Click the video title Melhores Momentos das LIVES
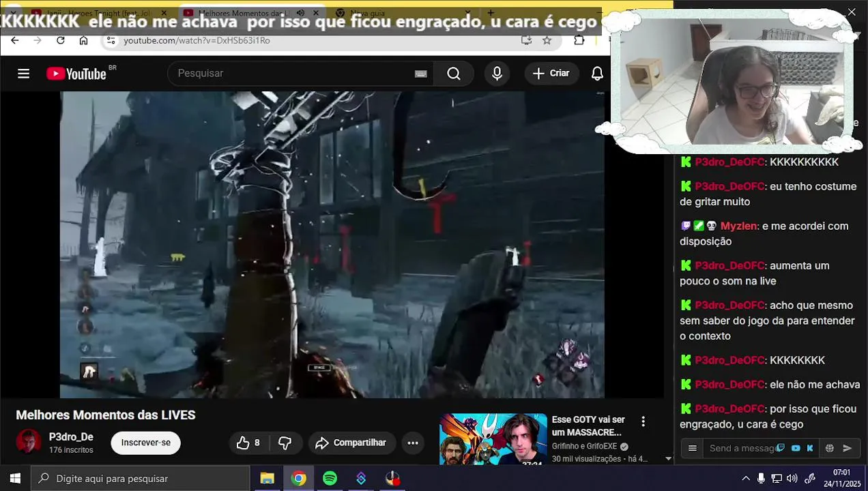The image size is (868, 491). point(106,415)
